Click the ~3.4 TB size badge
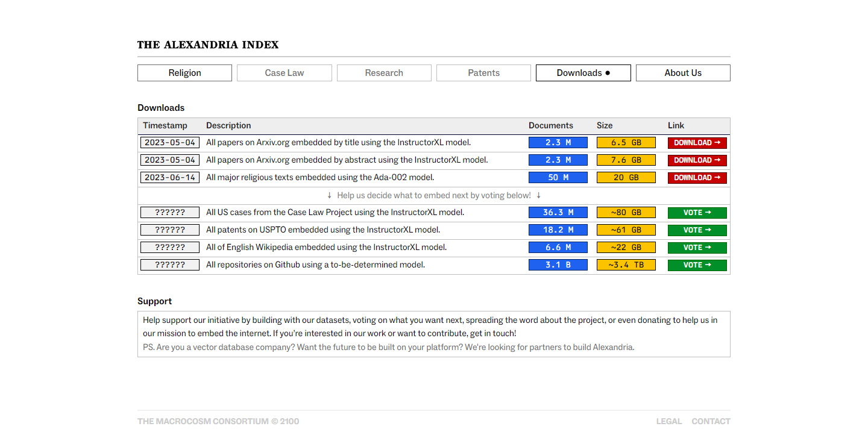The image size is (868, 435). tap(626, 265)
